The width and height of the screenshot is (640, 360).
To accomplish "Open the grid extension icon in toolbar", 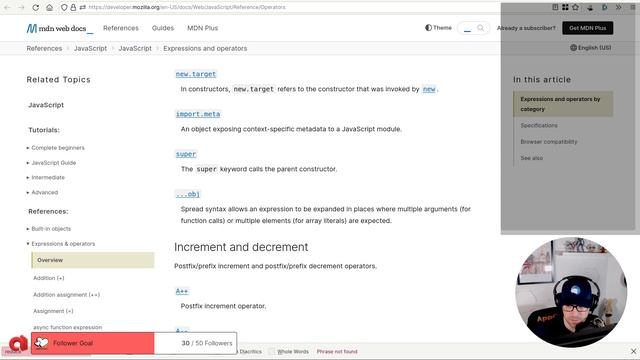I will click(x=565, y=7).
